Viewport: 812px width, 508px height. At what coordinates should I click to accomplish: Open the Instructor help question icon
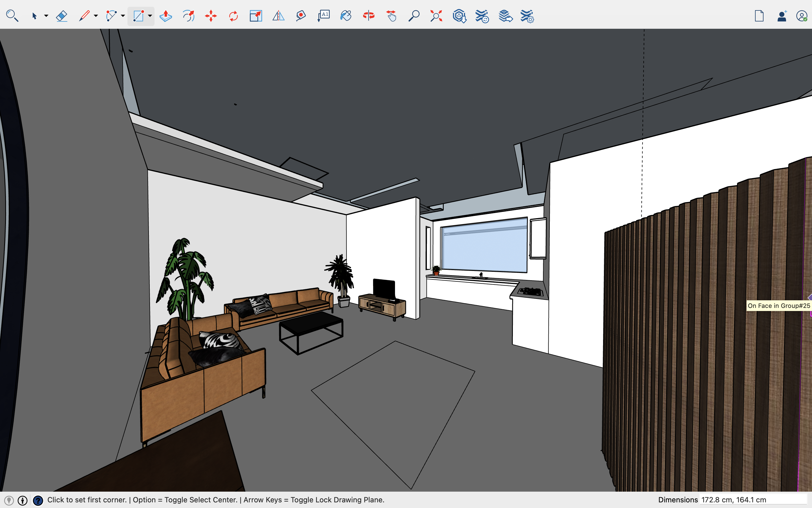38,501
